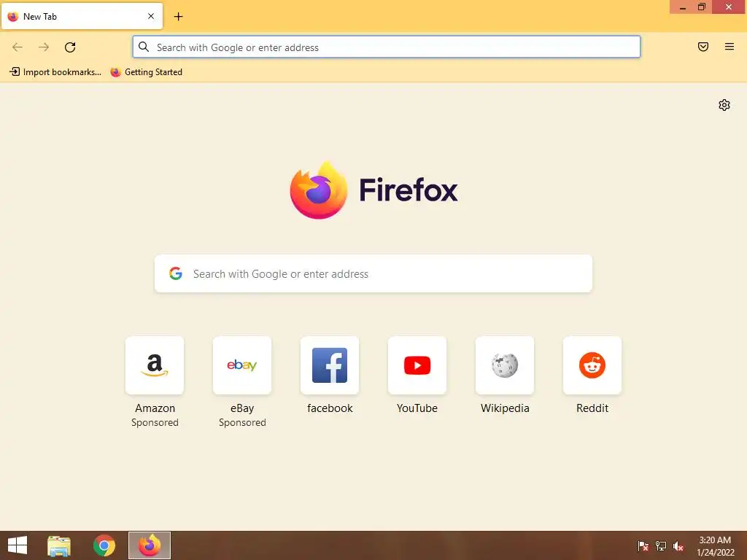Image resolution: width=747 pixels, height=560 pixels.
Task: Click the Google G logo in search box
Action: click(176, 273)
